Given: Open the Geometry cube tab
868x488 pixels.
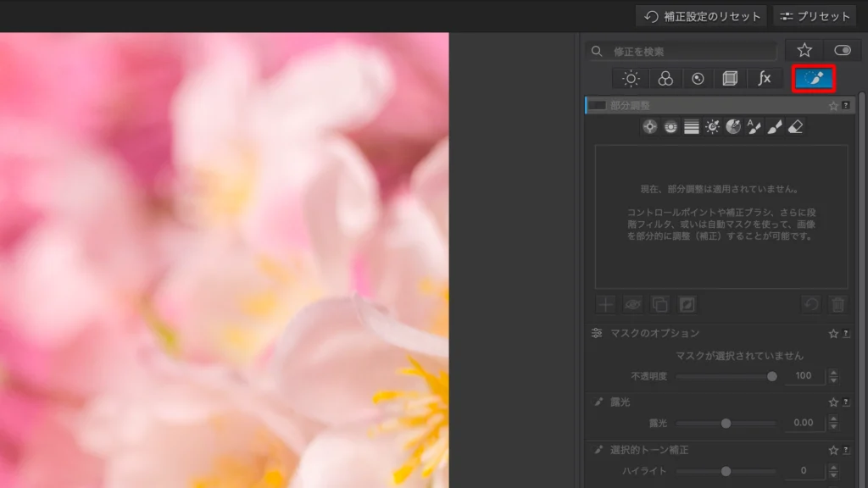Looking at the screenshot, I should 729,79.
